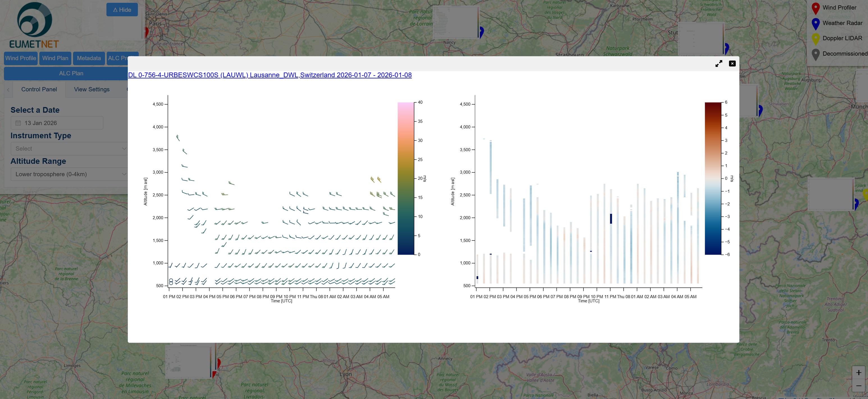Hide the side panel with the Hide button
Image resolution: width=868 pixels, height=399 pixels.
[x=122, y=10]
